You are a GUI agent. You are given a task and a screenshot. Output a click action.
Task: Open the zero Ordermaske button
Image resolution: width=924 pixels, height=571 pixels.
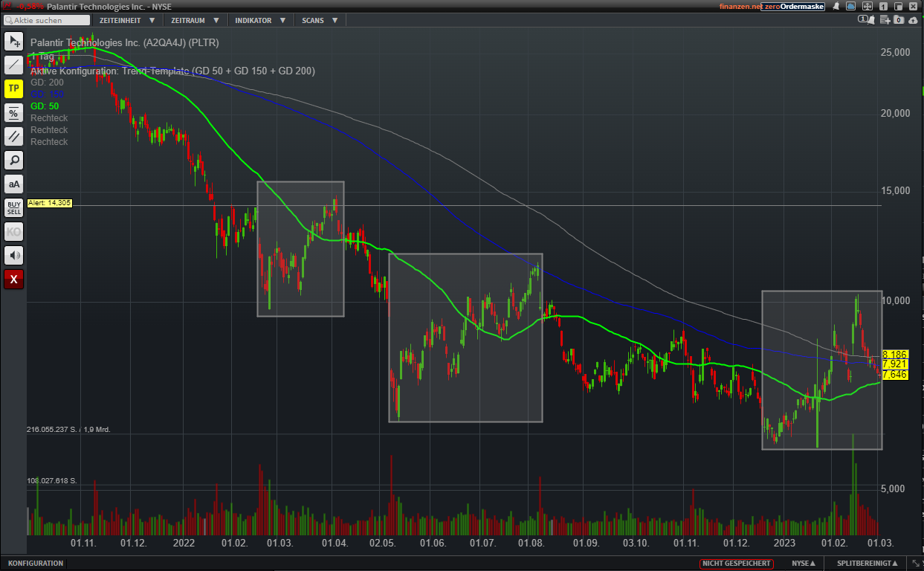pos(792,6)
